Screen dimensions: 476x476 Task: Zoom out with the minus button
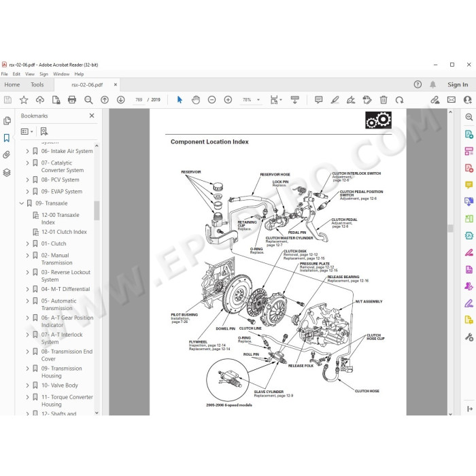click(x=212, y=99)
